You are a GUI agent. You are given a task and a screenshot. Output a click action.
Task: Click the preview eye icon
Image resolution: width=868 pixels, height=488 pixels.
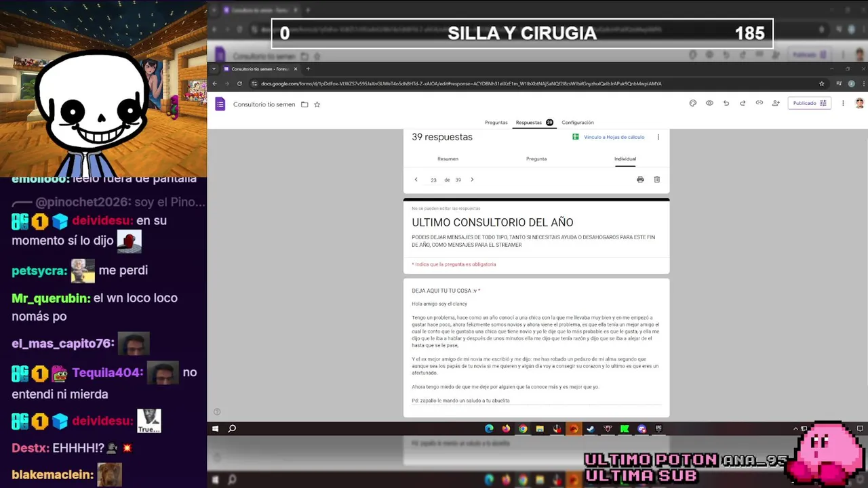point(709,103)
